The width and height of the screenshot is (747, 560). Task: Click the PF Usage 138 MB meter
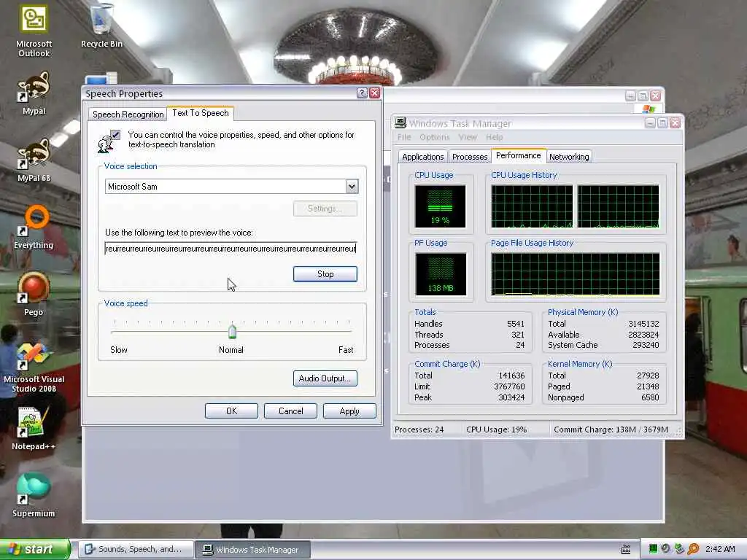440,274
